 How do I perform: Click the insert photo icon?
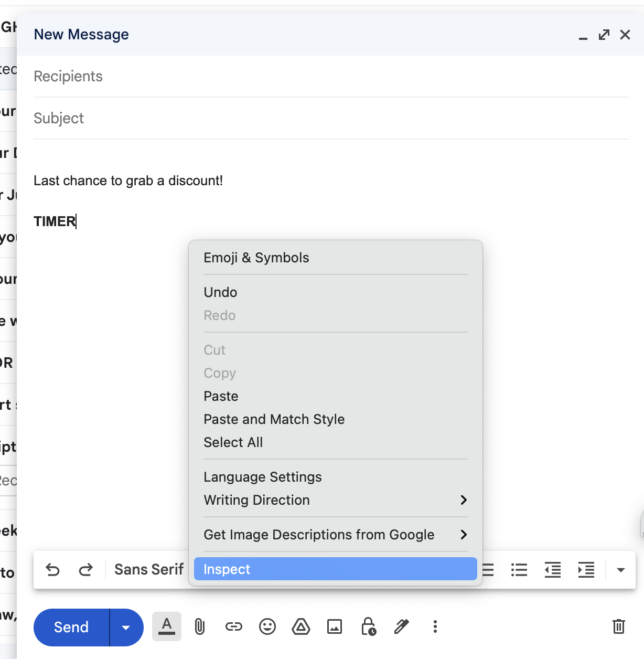coord(335,626)
